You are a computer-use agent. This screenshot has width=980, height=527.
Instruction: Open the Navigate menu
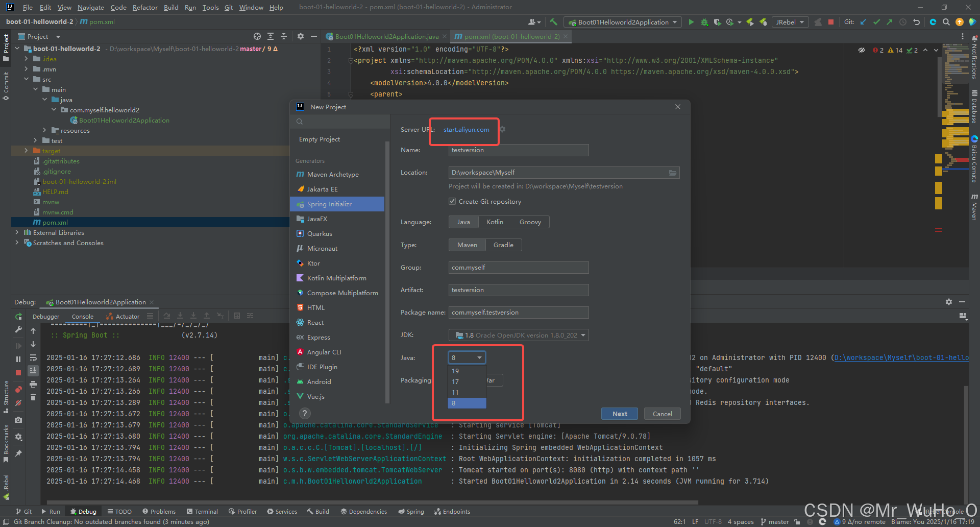coord(91,7)
